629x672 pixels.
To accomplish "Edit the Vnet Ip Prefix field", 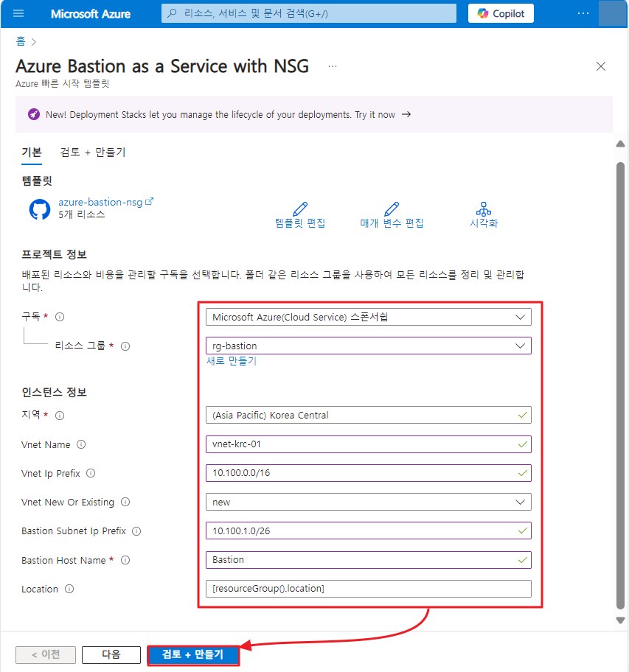I will [368, 473].
